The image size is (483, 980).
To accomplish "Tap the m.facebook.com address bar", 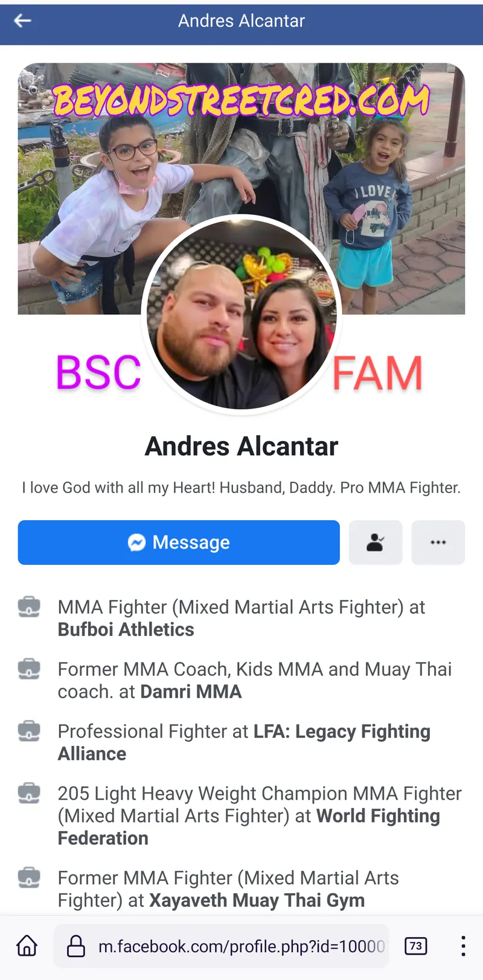I will [x=221, y=946].
